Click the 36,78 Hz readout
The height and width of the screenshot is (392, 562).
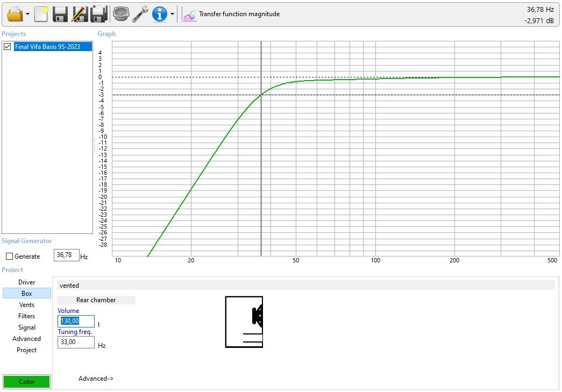[540, 10]
